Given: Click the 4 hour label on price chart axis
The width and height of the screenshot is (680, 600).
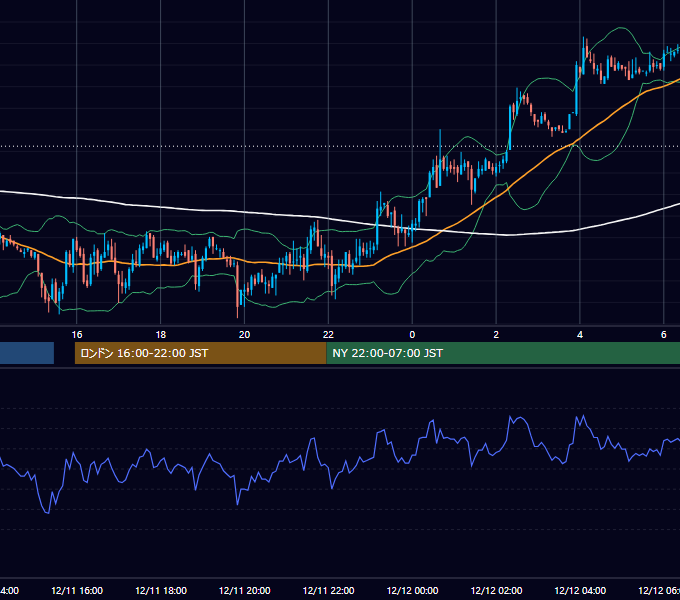Looking at the screenshot, I should click(x=580, y=335).
